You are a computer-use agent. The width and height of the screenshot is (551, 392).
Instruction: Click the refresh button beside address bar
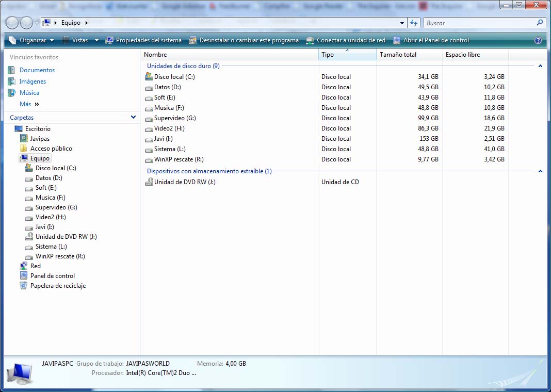[413, 23]
